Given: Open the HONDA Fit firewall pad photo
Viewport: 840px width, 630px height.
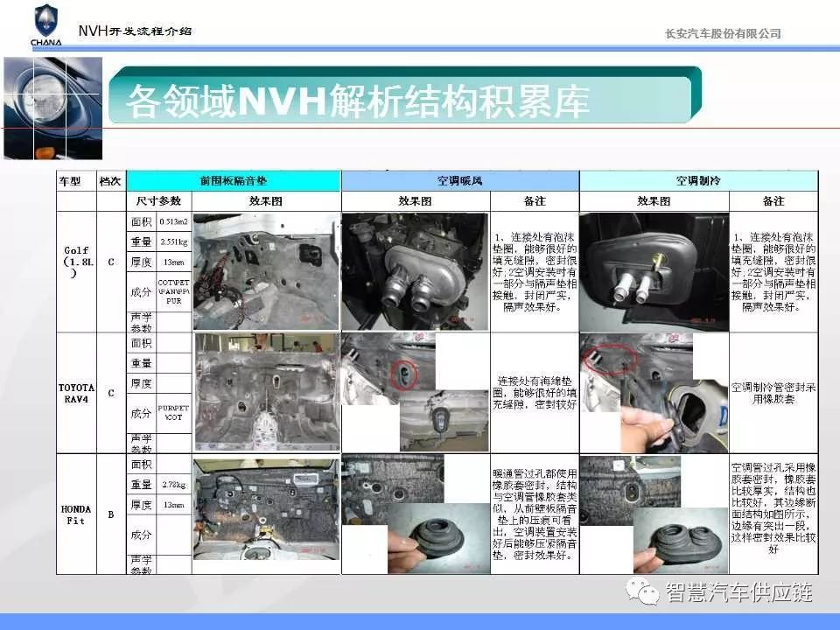Looking at the screenshot, I should [266, 514].
